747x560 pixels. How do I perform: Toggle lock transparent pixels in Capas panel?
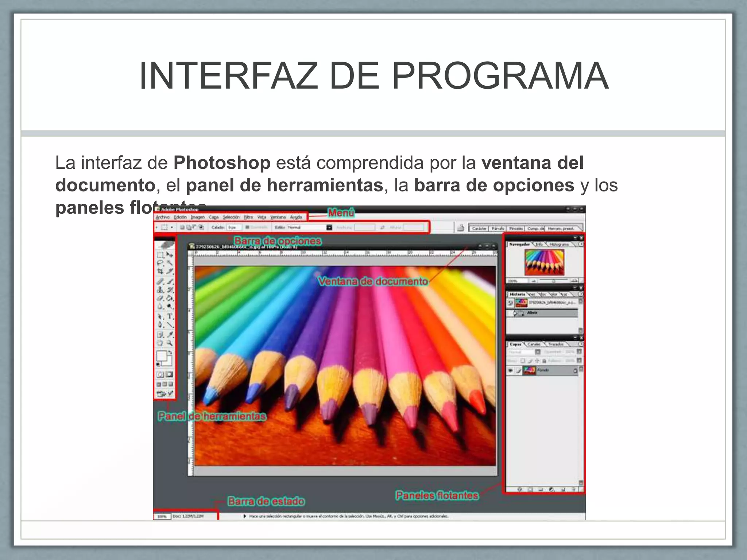click(523, 361)
